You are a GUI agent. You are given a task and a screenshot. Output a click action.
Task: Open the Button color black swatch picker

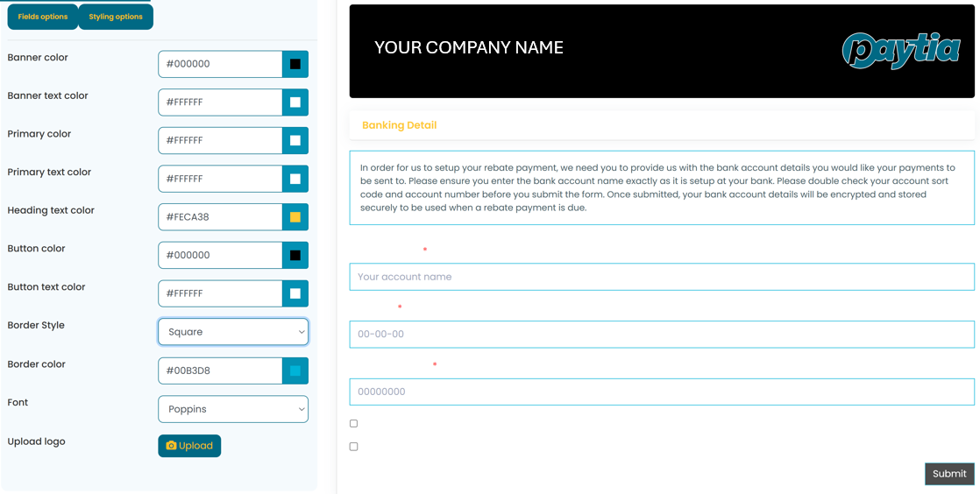pos(295,255)
